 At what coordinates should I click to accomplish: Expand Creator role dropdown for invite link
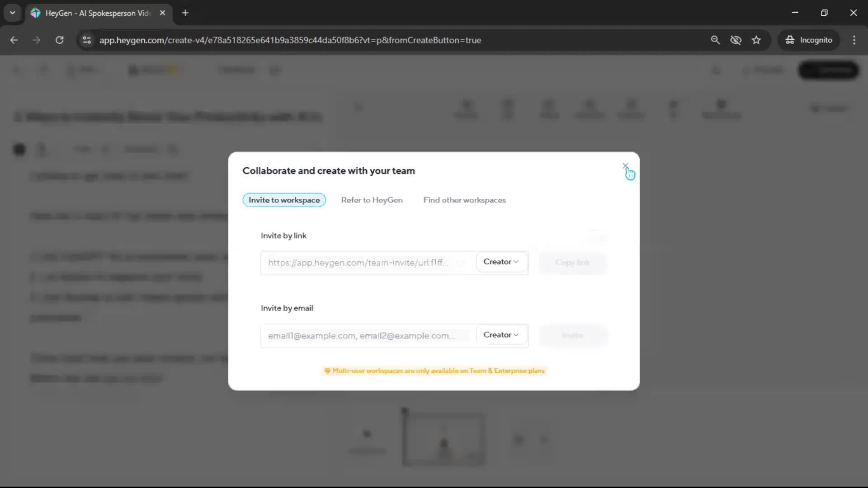coord(501,262)
